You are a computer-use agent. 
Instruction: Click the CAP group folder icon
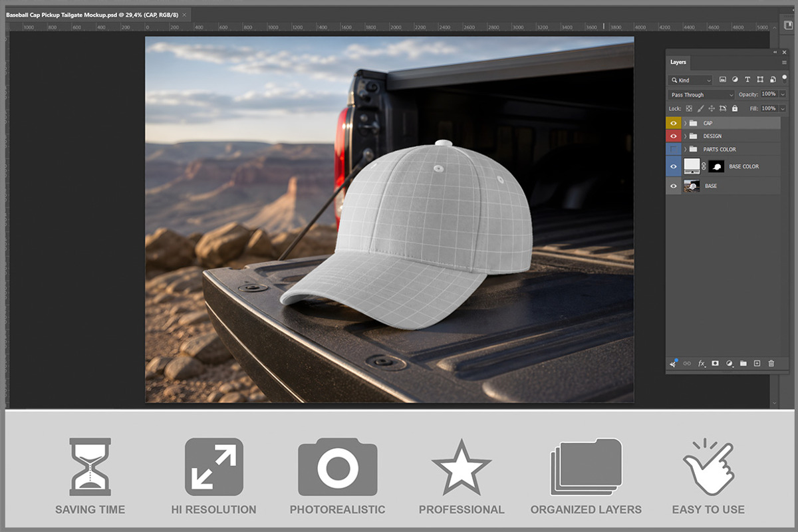pos(694,123)
